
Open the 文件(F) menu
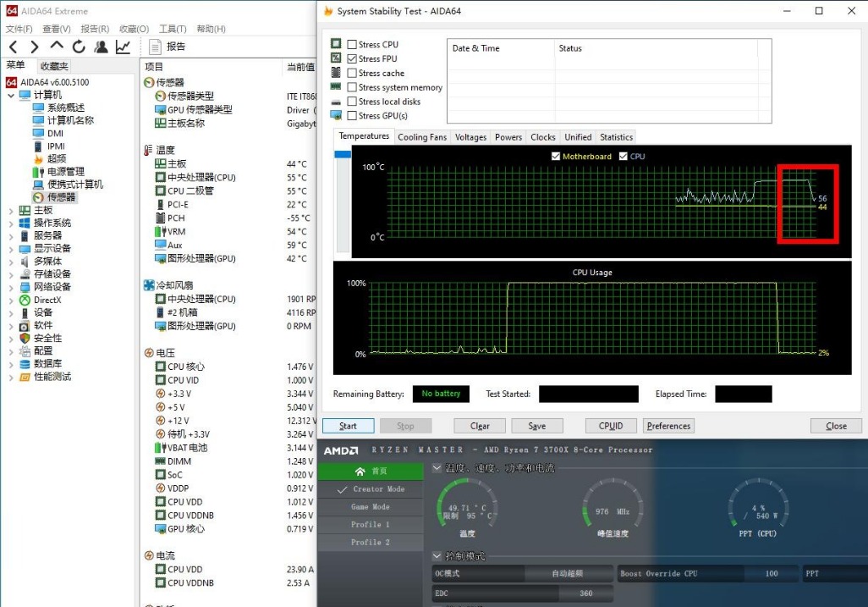coord(19,29)
